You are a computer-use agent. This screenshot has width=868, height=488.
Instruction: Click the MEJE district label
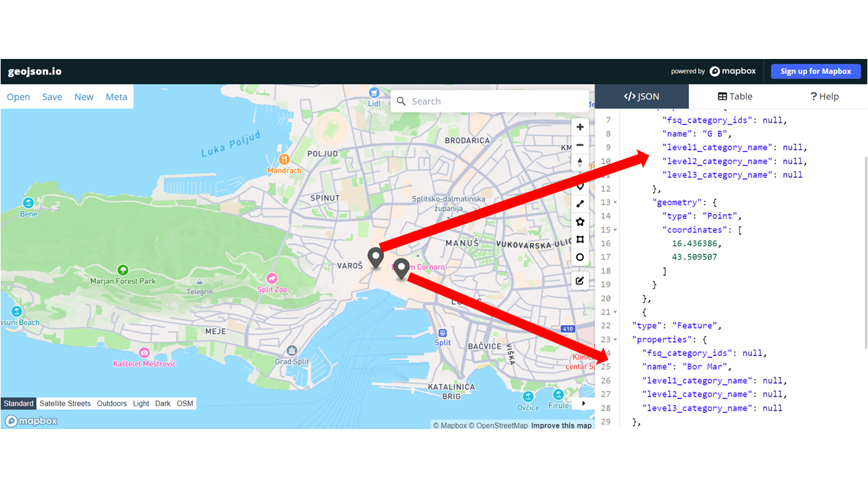click(x=216, y=331)
